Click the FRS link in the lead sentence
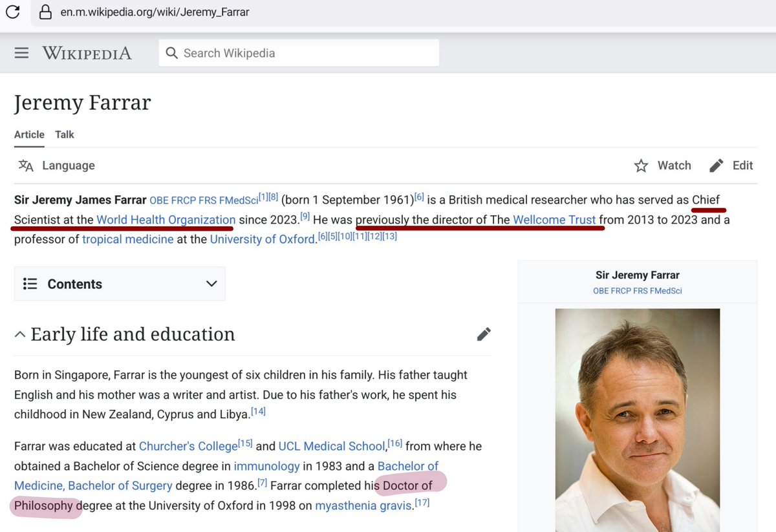The height and width of the screenshot is (532, 776). [x=209, y=200]
